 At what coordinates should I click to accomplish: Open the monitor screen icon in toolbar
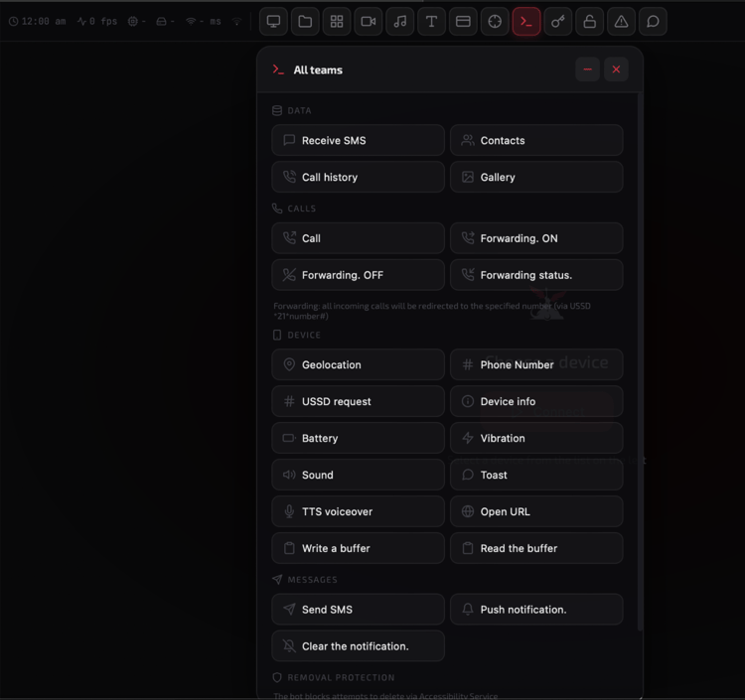coord(273,22)
